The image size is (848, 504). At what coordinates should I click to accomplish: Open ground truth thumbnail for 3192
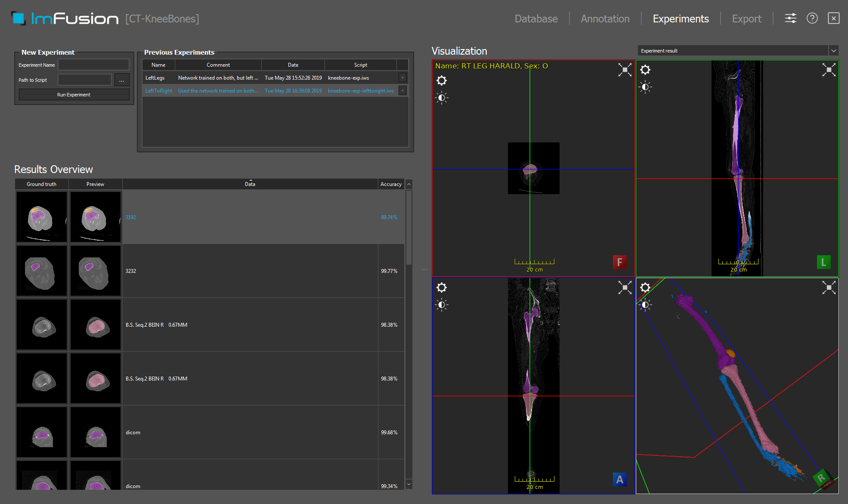[x=42, y=217]
